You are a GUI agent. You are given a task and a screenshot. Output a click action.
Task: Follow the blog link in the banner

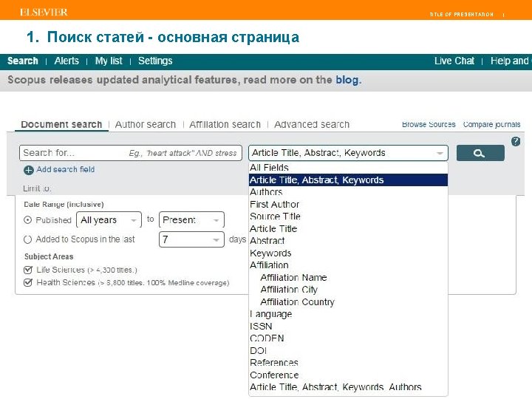tap(347, 80)
